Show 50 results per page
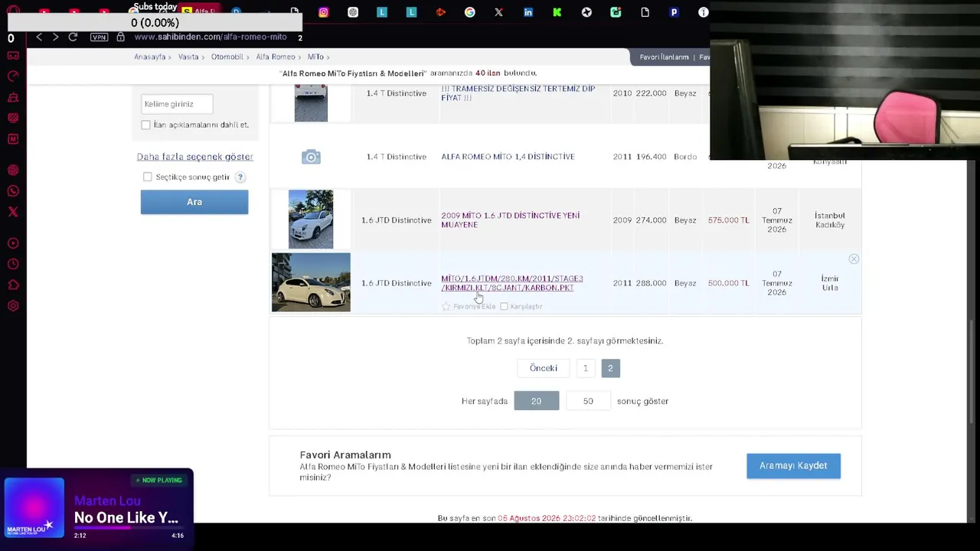This screenshot has height=551, width=980. click(588, 401)
